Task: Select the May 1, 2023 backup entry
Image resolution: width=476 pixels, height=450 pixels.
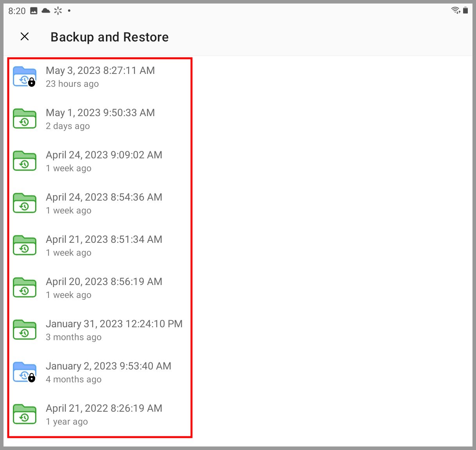Action: [100, 119]
